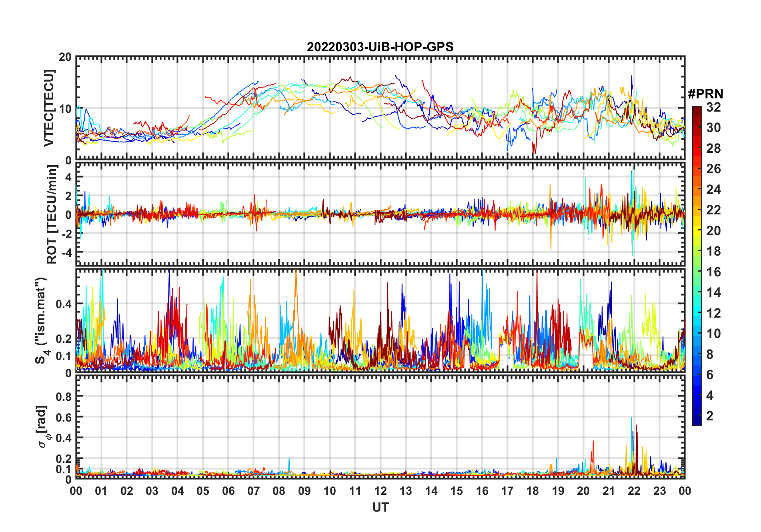Screen dimensions: 761x532
Task: Click the ROT [TECU/min] axis label
Action: pos(52,214)
